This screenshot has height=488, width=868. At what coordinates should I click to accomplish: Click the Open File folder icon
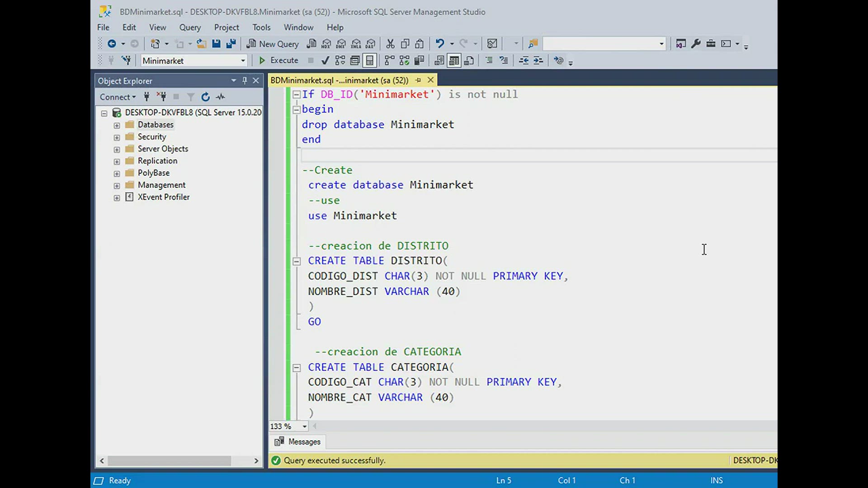click(202, 44)
